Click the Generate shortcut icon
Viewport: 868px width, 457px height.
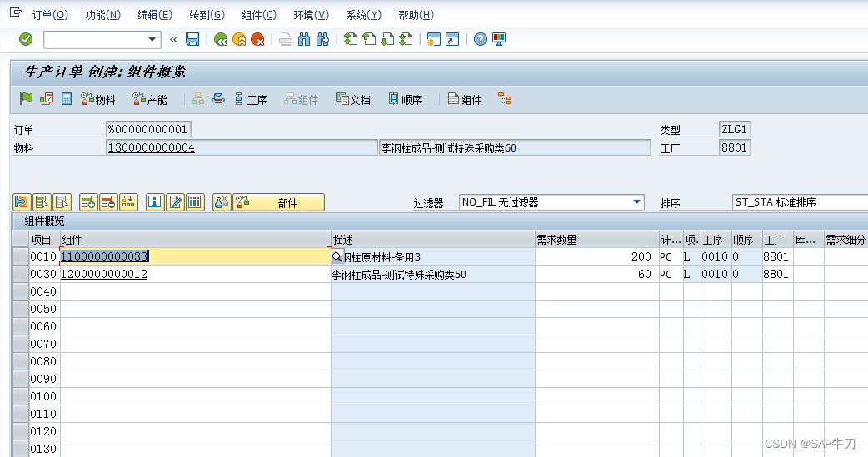452,39
